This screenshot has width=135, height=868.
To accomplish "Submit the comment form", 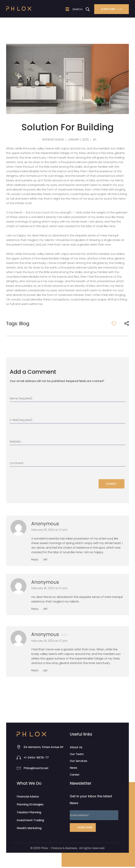I will tap(111, 484).
